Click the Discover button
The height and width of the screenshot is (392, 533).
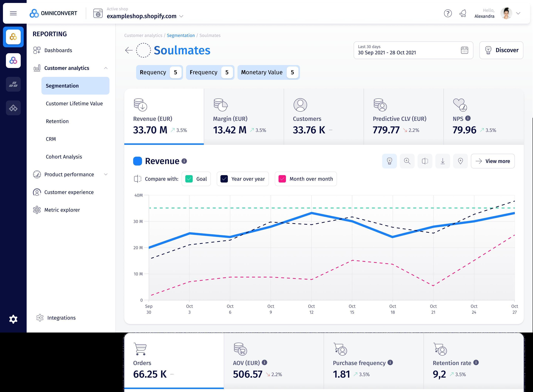501,50
